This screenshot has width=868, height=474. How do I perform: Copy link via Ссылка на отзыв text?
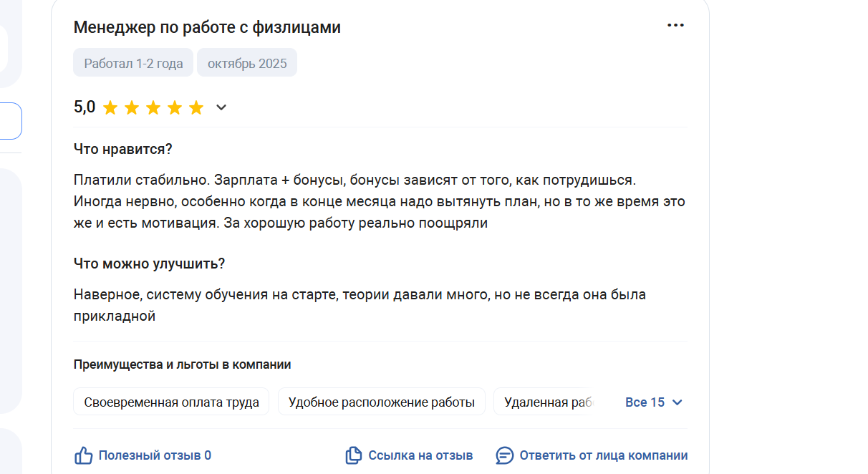pyautogui.click(x=420, y=455)
